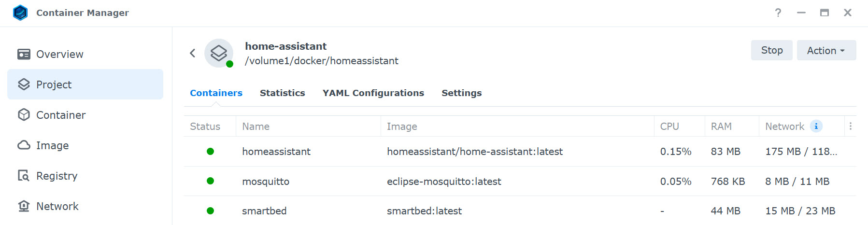Click the Network column info icon
The height and width of the screenshot is (225, 868).
[816, 126]
